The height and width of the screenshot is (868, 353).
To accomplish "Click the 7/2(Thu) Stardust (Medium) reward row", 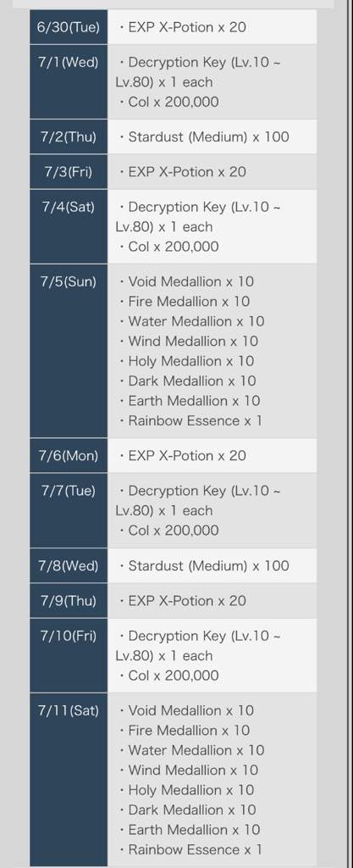I will pyautogui.click(x=212, y=136).
